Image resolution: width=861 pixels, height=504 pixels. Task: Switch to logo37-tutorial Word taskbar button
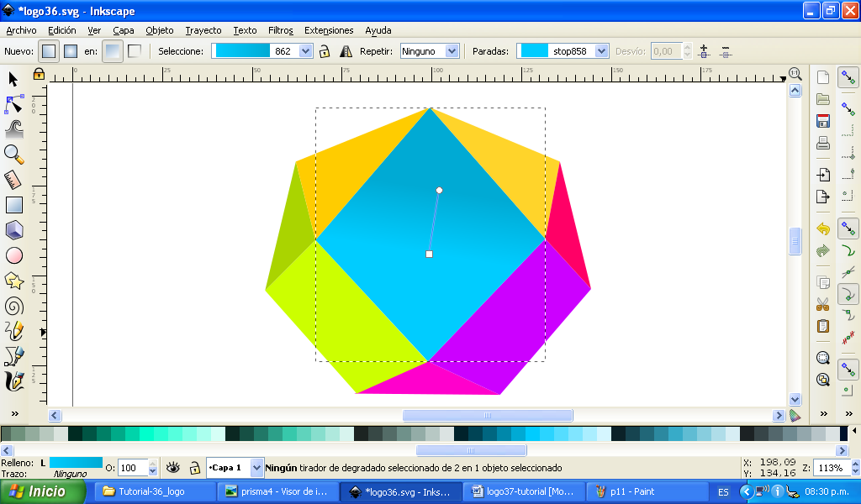tap(523, 491)
